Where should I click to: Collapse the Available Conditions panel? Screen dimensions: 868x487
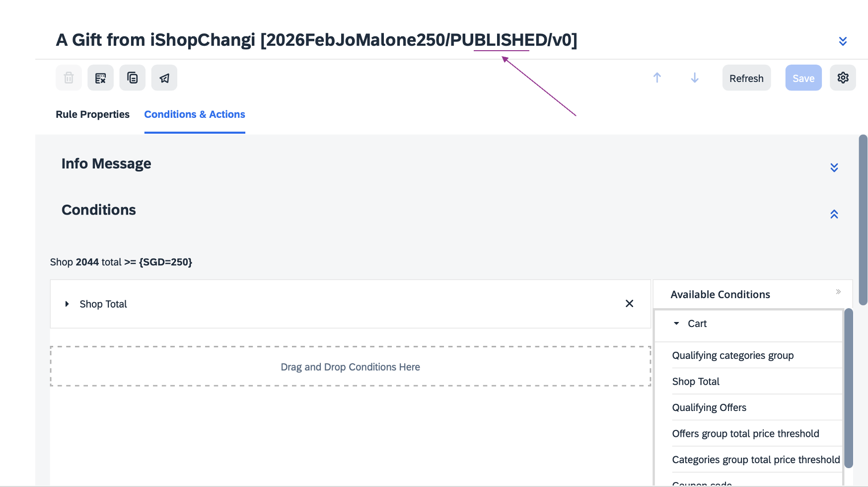(x=838, y=292)
